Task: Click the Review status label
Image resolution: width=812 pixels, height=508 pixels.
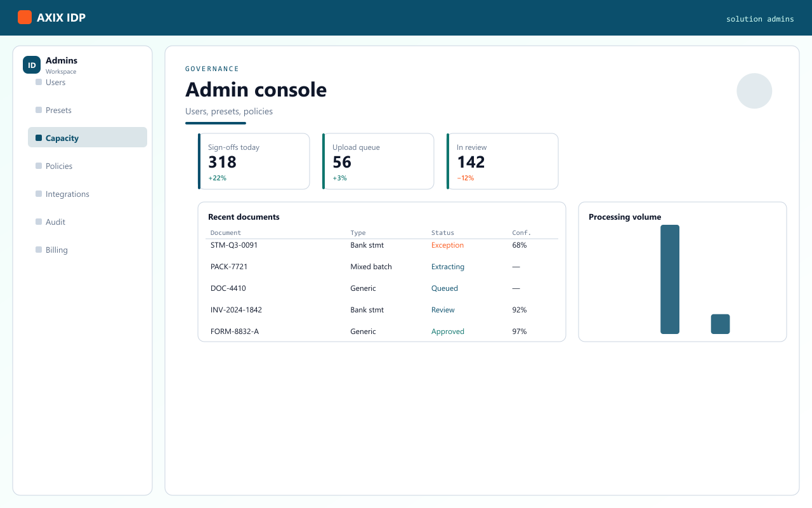Action: (443, 310)
